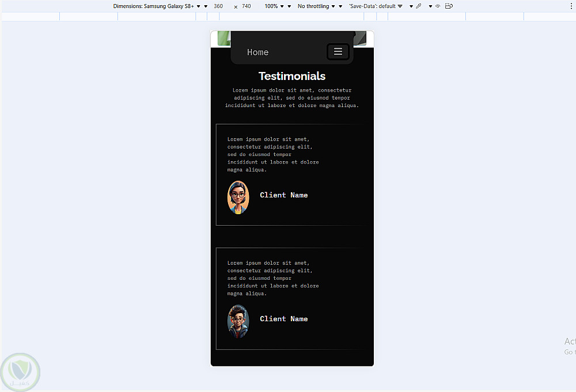This screenshot has width=576, height=392.
Task: Click the green shield logo badge
Action: (x=20, y=372)
